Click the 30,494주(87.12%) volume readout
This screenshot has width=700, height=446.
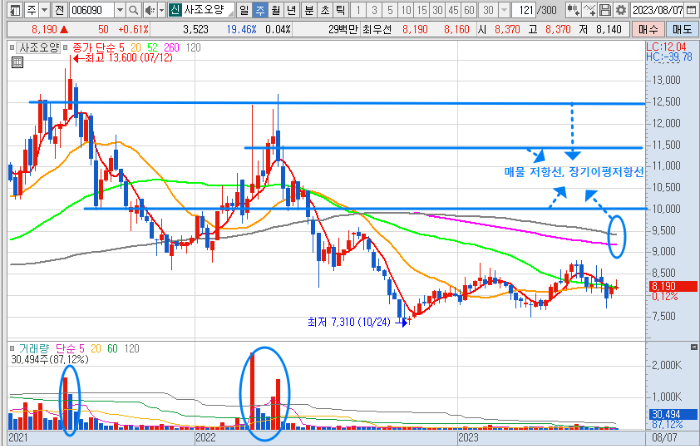(x=50, y=359)
